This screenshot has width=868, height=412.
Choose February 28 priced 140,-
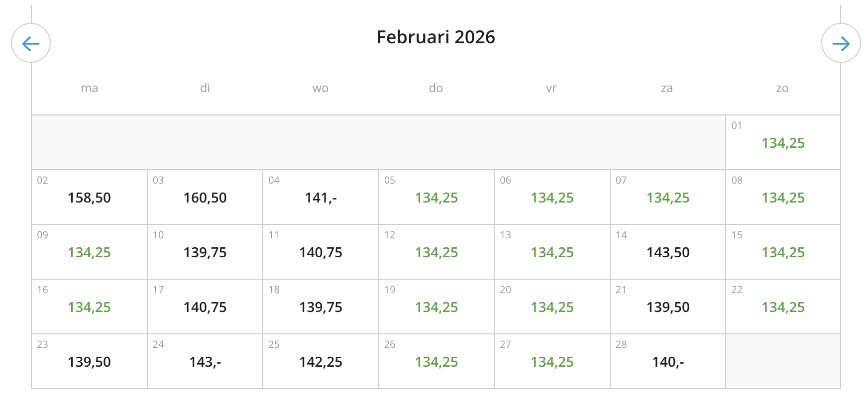coord(668,362)
